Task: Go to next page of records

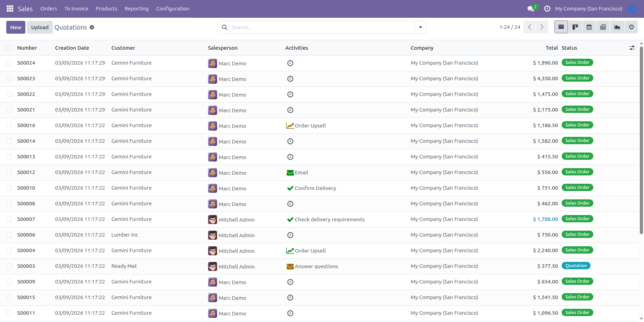Action: pyautogui.click(x=542, y=27)
